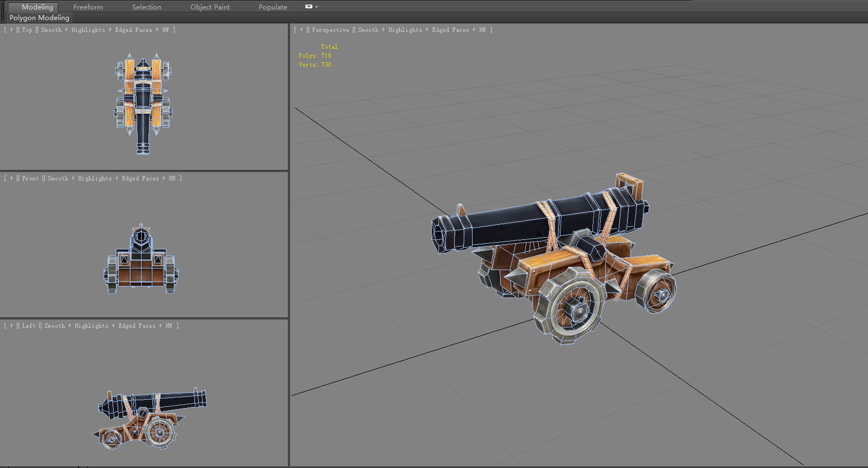The image size is (868, 468).
Task: Open the Left viewport shading menu
Action: [108, 326]
